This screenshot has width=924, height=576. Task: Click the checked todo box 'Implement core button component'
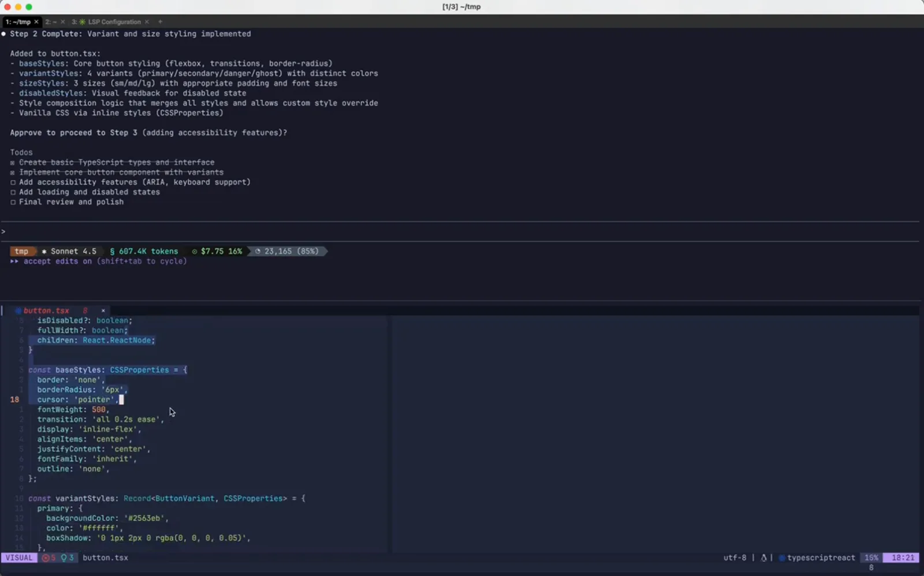point(13,173)
